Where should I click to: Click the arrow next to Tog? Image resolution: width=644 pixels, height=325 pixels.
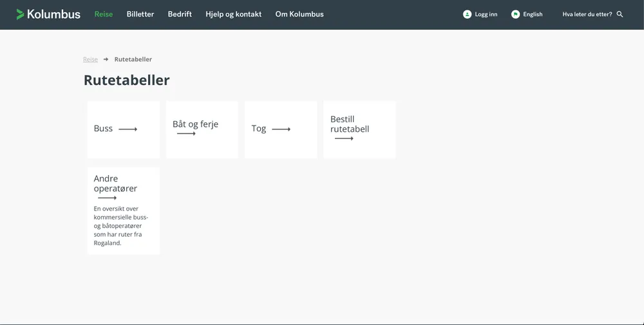pyautogui.click(x=281, y=129)
